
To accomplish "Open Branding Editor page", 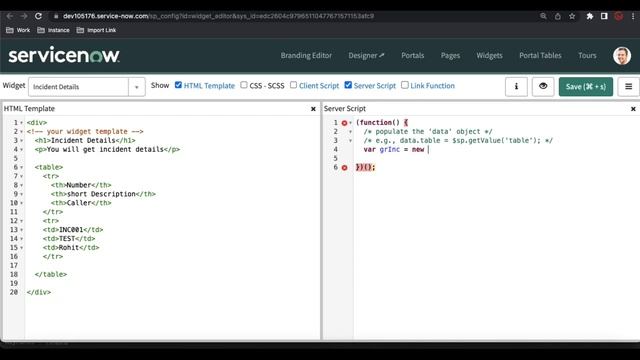I will tap(306, 56).
